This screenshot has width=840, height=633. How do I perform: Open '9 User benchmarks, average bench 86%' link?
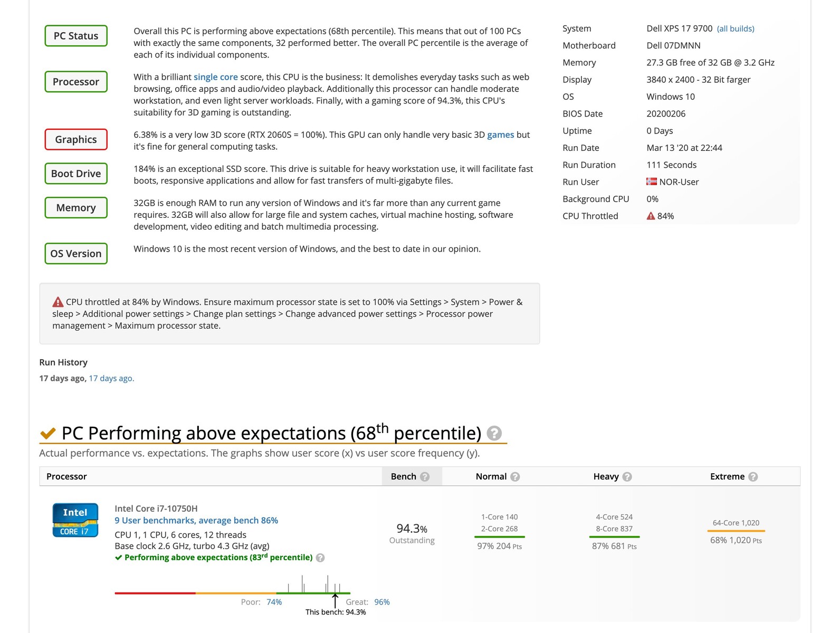(x=196, y=521)
